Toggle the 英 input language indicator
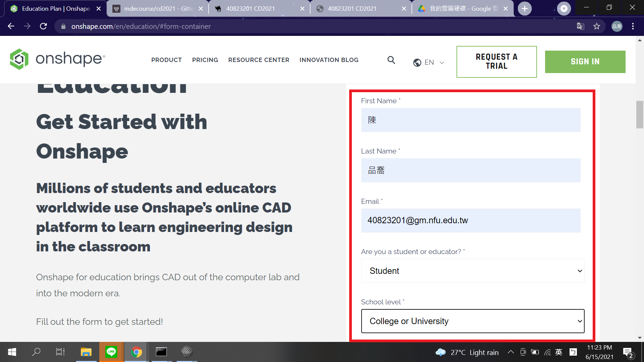The width and height of the screenshot is (644, 362). (x=559, y=352)
